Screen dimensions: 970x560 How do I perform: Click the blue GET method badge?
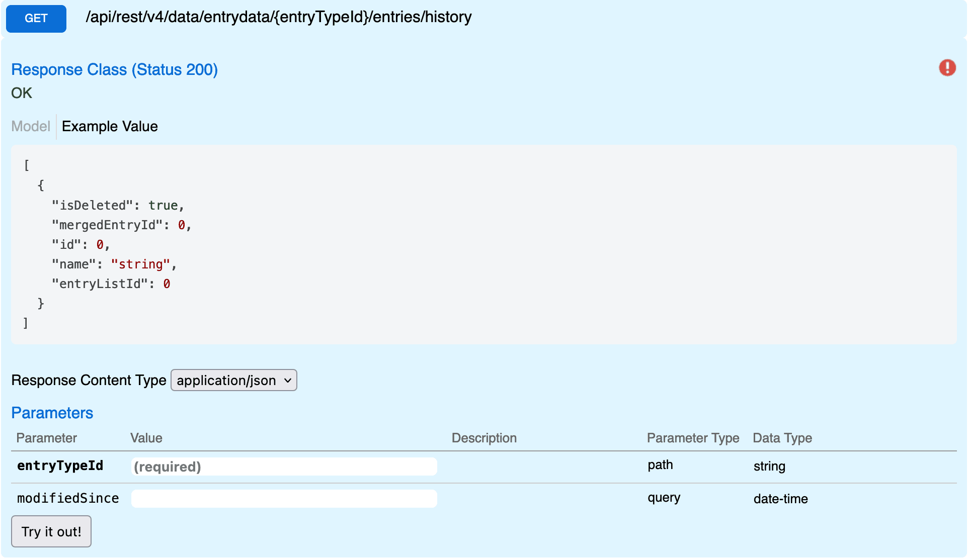(x=36, y=19)
